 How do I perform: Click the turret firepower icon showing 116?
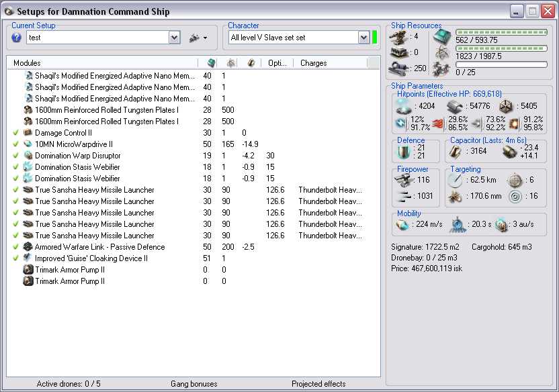(403, 180)
